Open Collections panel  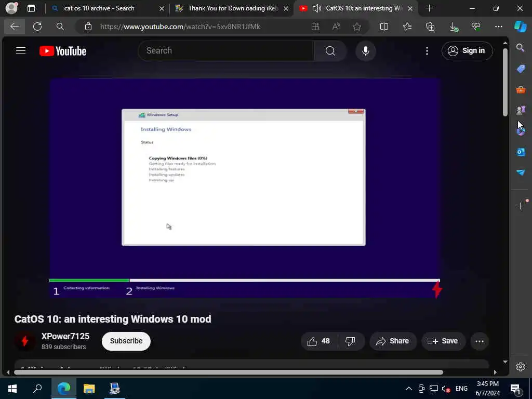pos(430,26)
